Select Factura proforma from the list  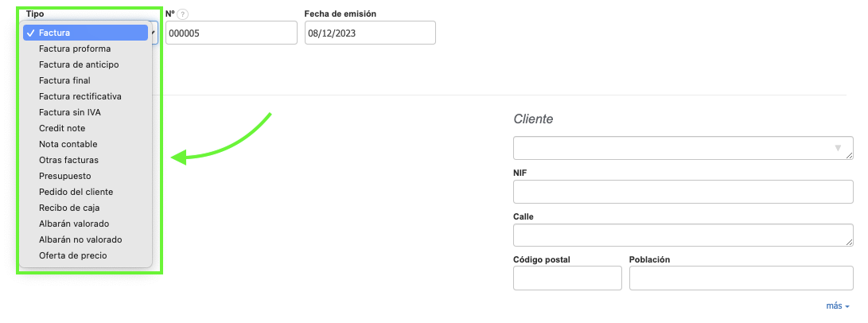tap(75, 49)
